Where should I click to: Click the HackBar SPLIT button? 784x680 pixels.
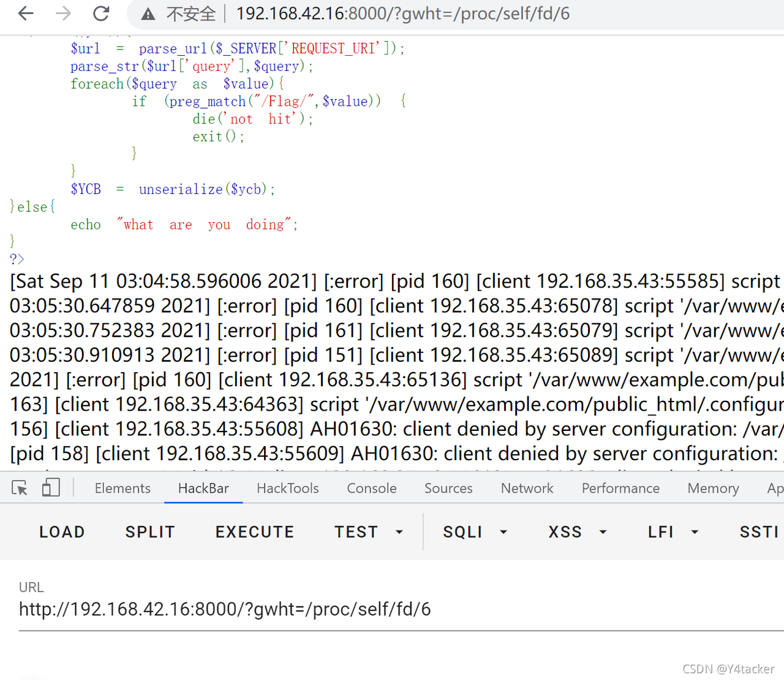click(x=150, y=532)
